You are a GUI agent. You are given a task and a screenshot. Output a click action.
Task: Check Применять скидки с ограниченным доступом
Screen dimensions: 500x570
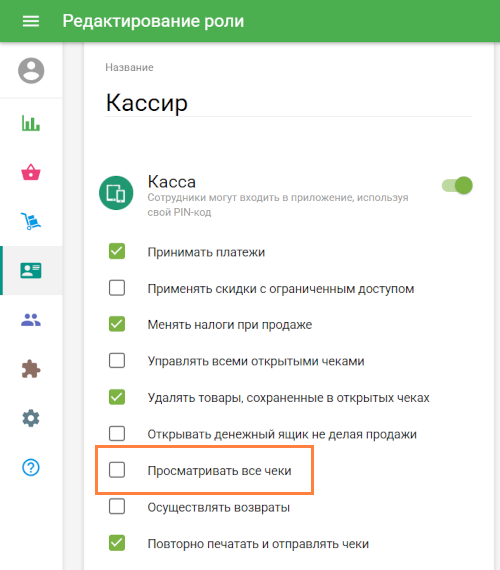pos(117,288)
